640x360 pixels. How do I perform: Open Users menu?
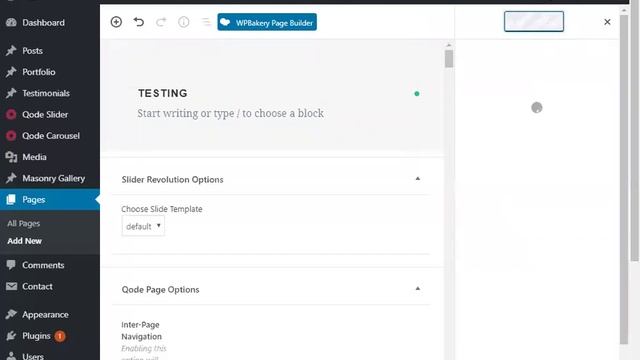click(x=33, y=356)
